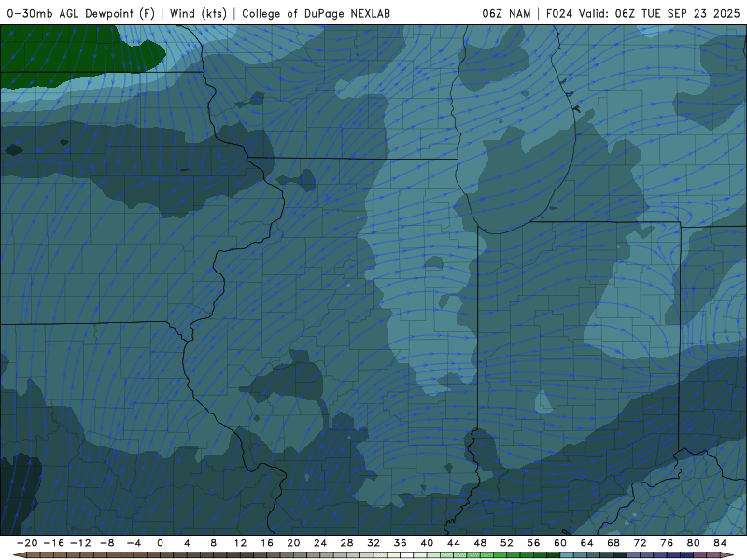Click 'F024' forecast hour label
The image size is (747, 560).
tap(558, 13)
